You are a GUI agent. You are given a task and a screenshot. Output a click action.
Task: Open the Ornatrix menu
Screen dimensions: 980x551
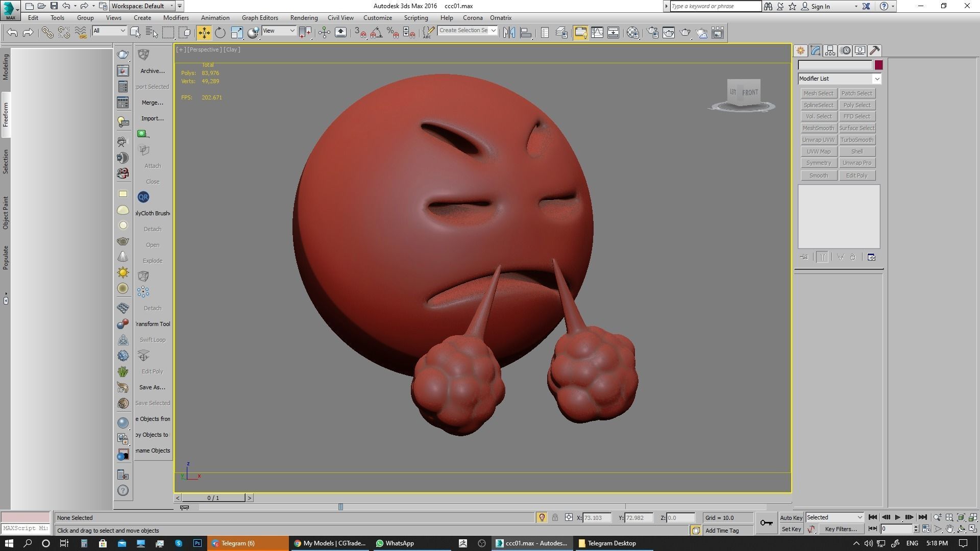click(x=501, y=18)
